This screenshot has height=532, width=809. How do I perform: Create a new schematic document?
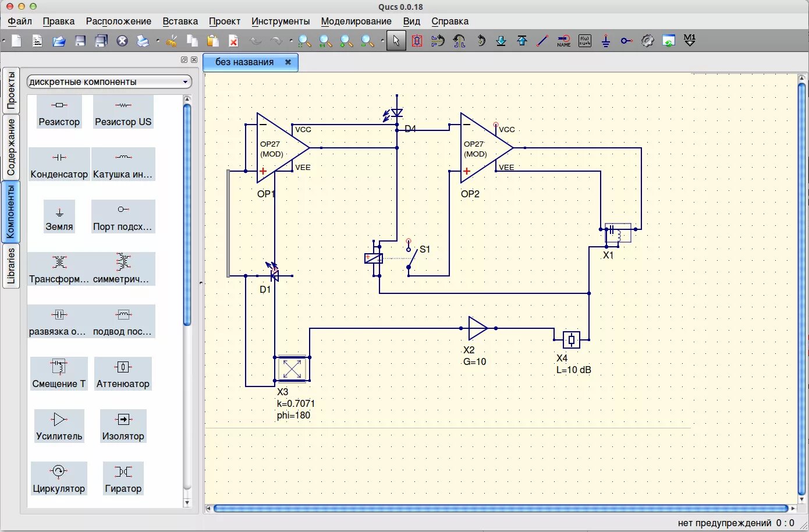click(16, 41)
